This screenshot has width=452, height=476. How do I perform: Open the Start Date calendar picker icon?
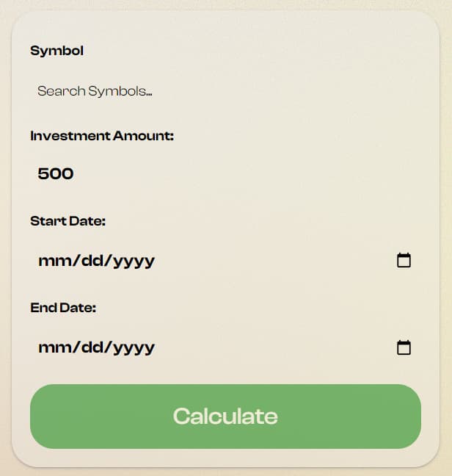[x=404, y=260]
